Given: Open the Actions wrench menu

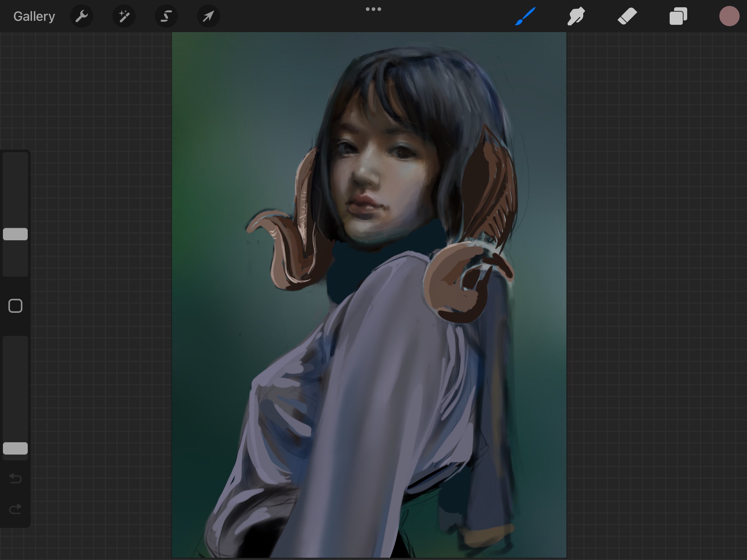Looking at the screenshot, I should [82, 16].
